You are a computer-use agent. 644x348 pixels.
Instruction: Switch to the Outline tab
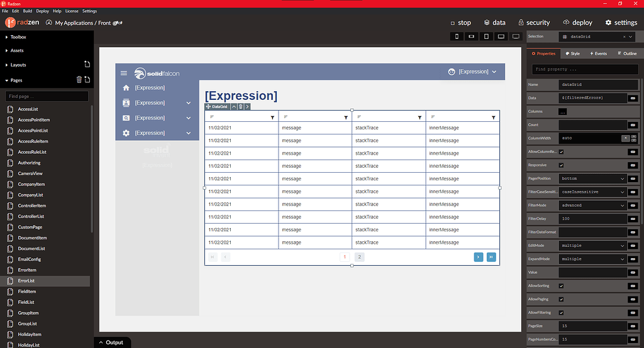(x=627, y=54)
